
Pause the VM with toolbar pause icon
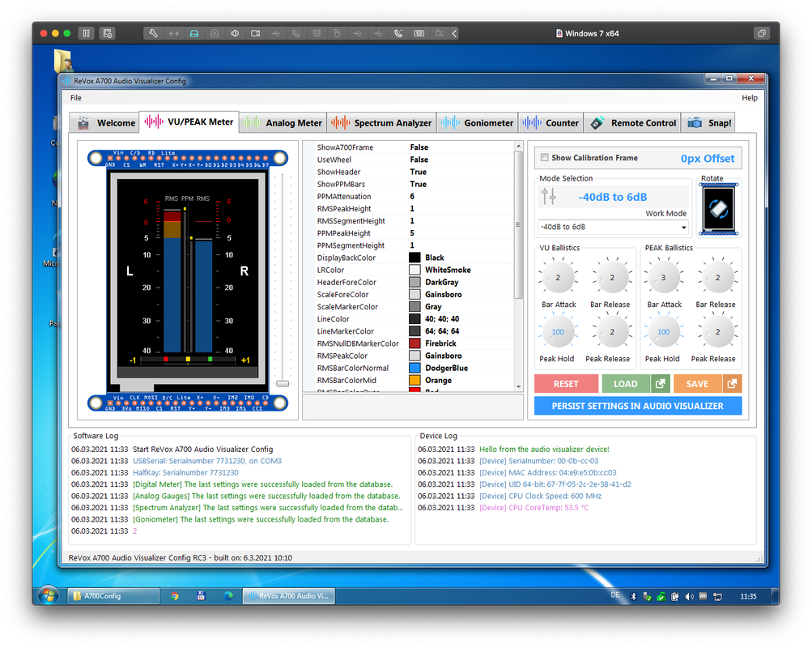pyautogui.click(x=86, y=33)
